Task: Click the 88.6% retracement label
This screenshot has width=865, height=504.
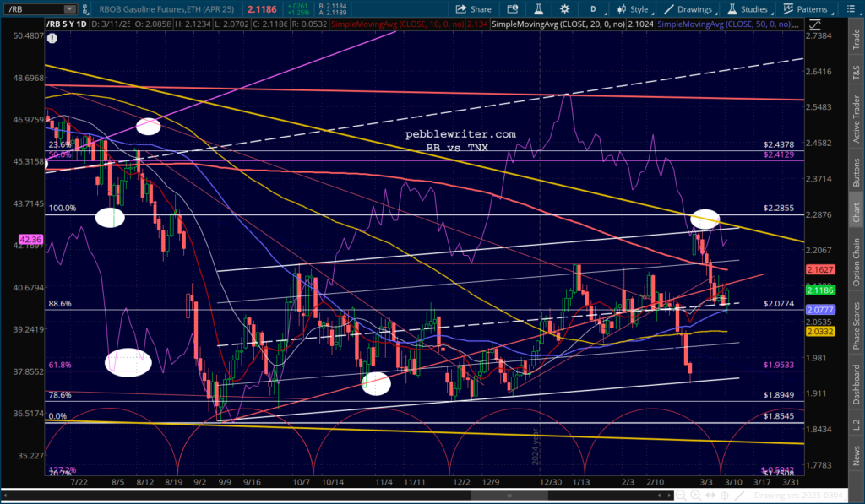Action: (60, 303)
